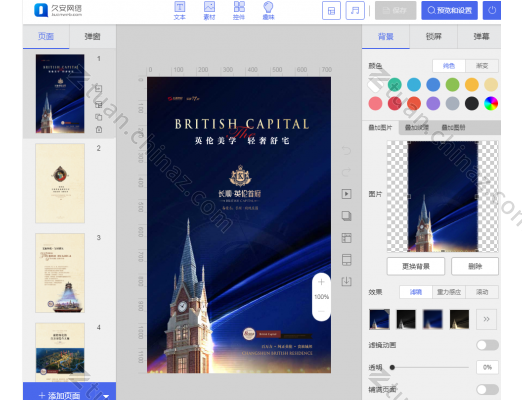Open the 素材 image materials tool

pyautogui.click(x=209, y=11)
